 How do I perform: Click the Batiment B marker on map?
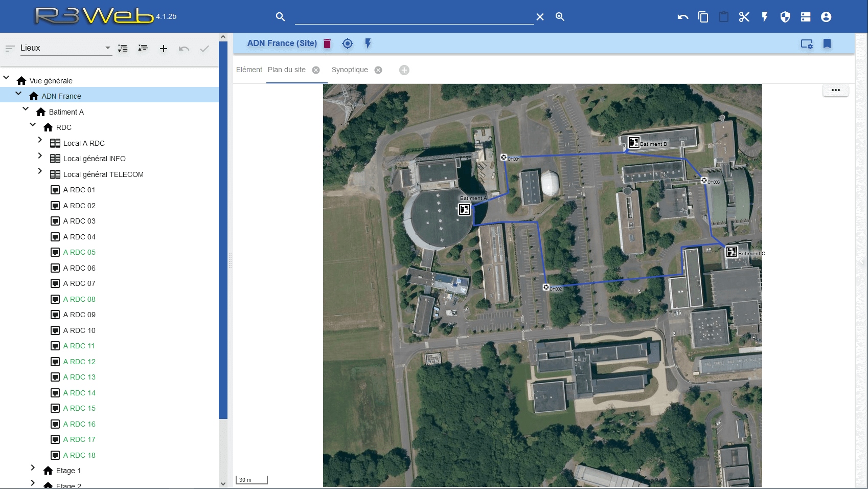point(634,143)
